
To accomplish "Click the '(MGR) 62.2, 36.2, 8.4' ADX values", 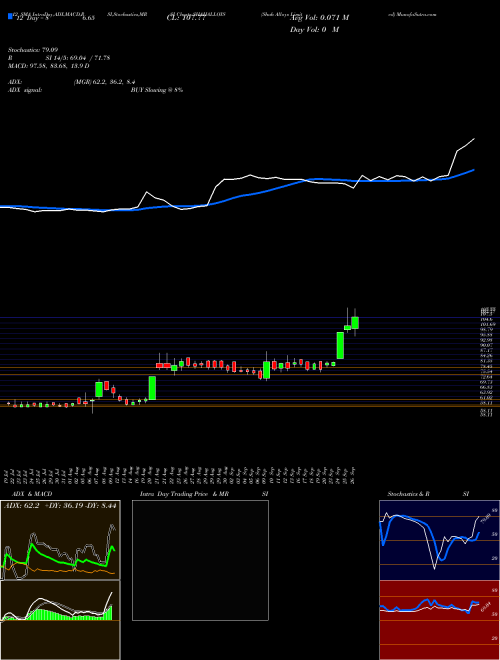I will click(x=104, y=82).
